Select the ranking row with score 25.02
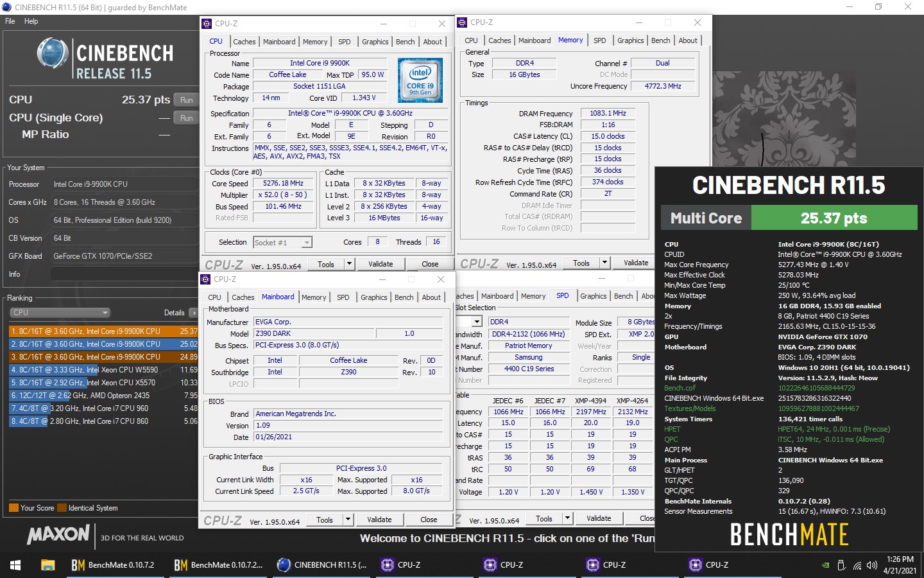924x578 pixels. [x=103, y=344]
